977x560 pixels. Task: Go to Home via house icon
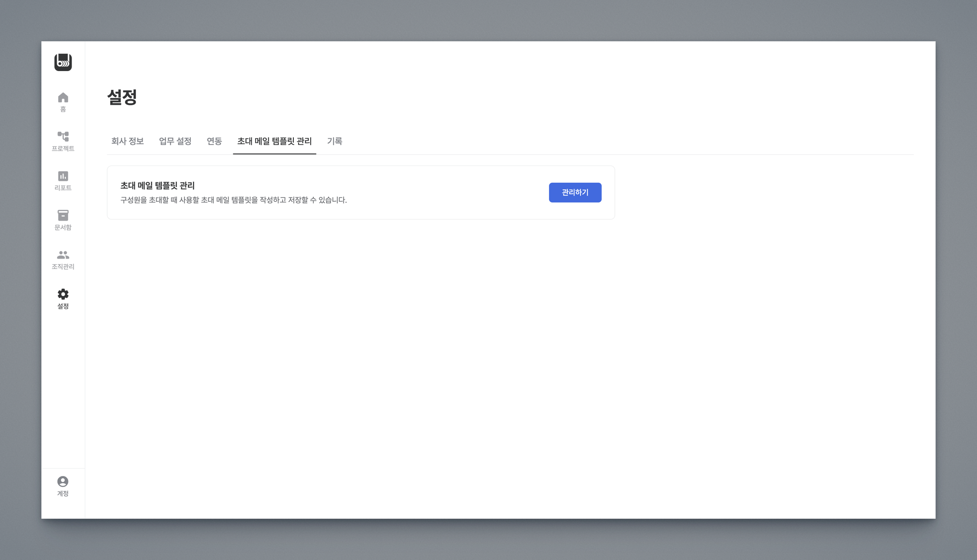point(63,98)
